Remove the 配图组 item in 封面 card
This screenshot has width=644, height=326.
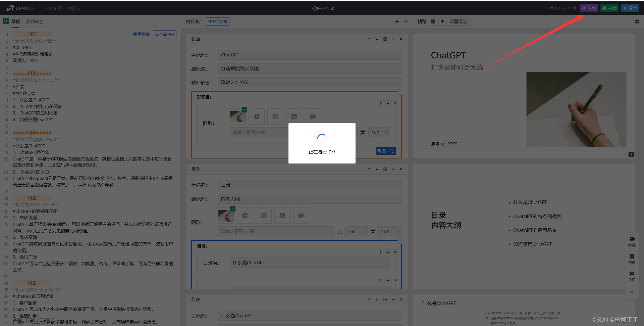pos(395,103)
